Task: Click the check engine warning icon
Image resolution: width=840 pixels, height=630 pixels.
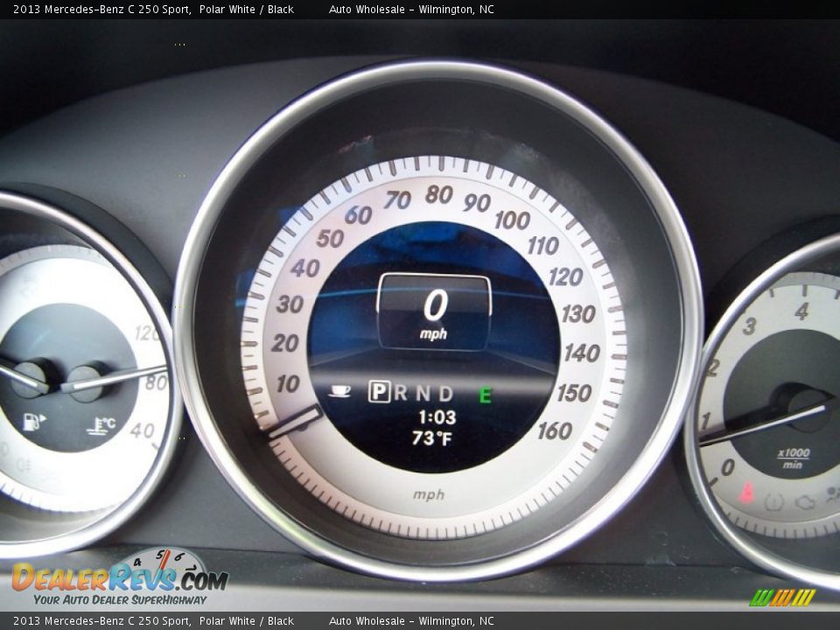Action: (805, 502)
